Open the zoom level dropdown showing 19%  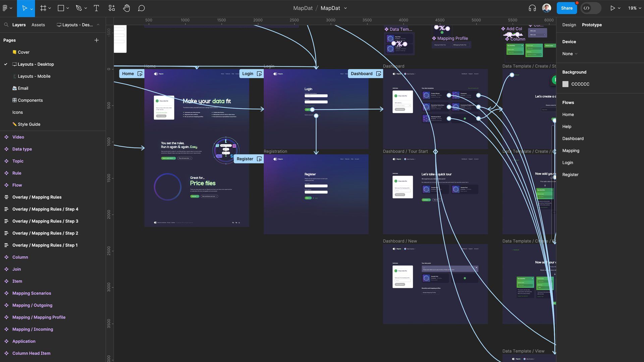point(634,8)
